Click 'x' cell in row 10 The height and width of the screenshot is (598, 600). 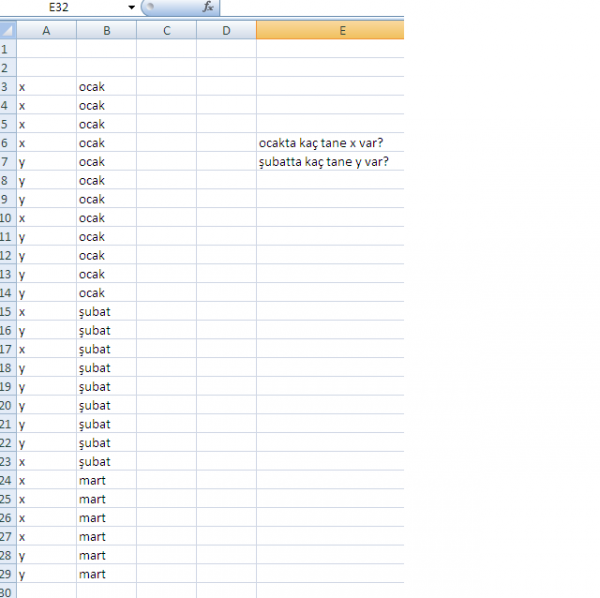click(x=46, y=218)
